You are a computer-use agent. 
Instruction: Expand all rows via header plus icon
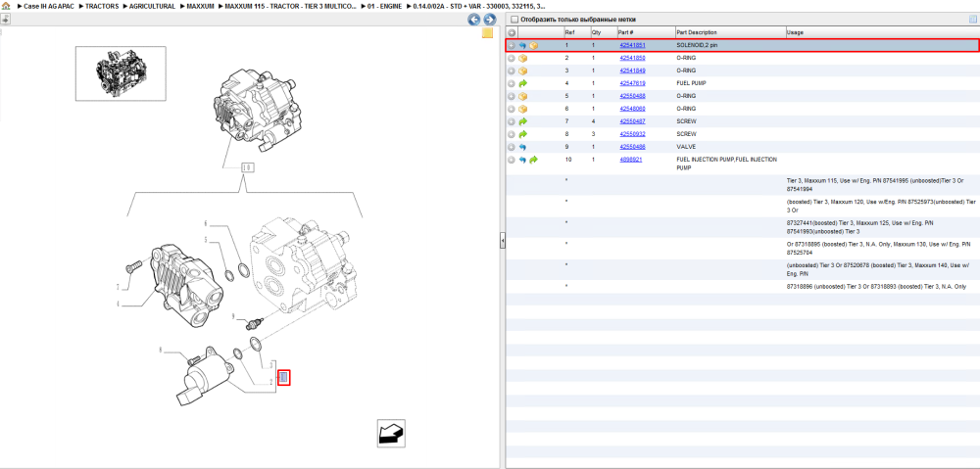pyautogui.click(x=512, y=32)
